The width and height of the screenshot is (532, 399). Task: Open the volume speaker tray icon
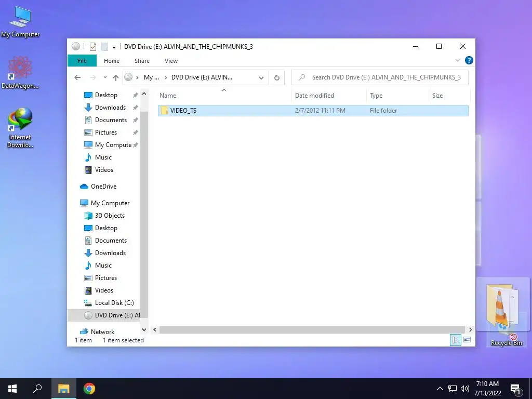pyautogui.click(x=464, y=389)
